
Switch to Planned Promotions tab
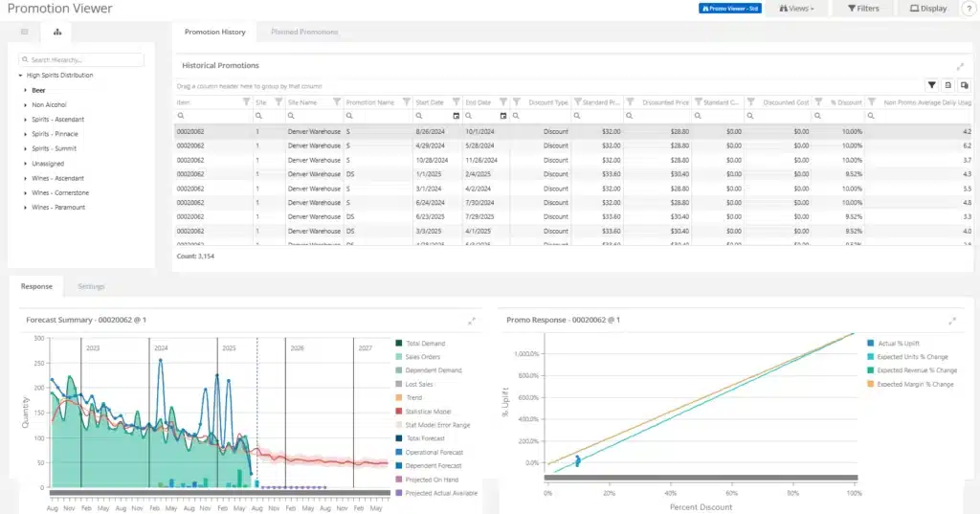coord(304,32)
